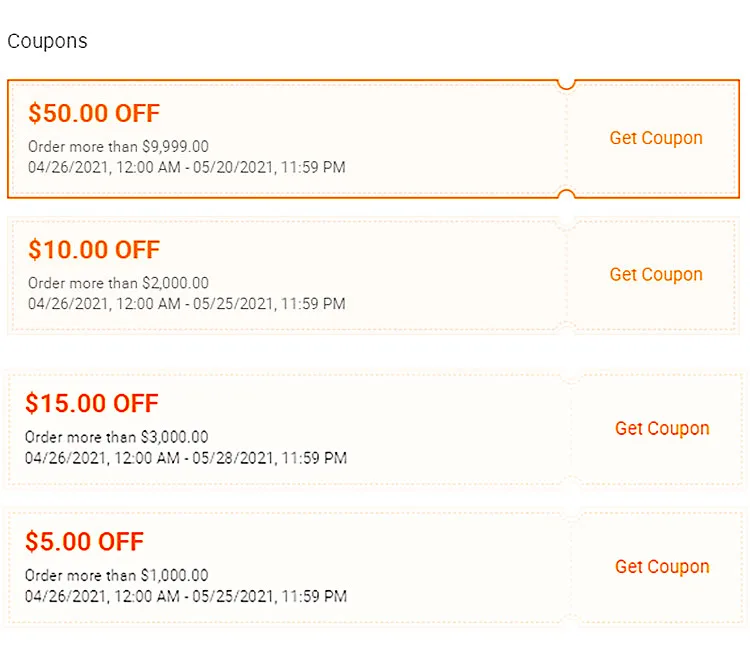Claim the $10.00 OFF coupon

coord(656,274)
